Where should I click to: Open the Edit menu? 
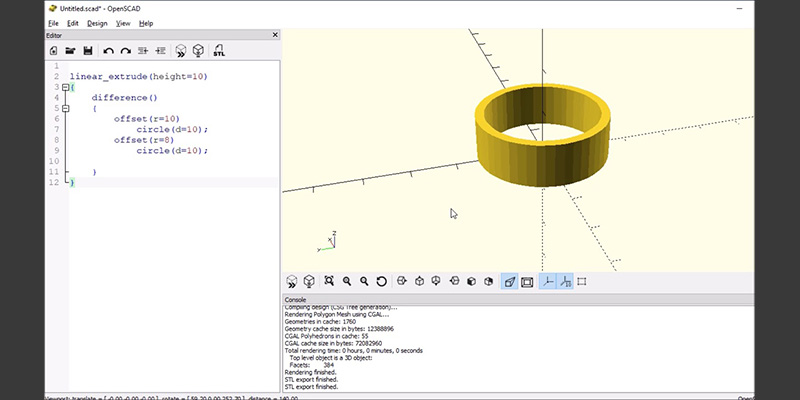coord(73,23)
